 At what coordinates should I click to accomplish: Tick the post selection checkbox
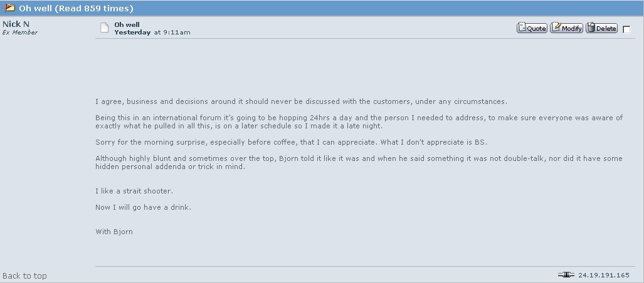tap(626, 29)
